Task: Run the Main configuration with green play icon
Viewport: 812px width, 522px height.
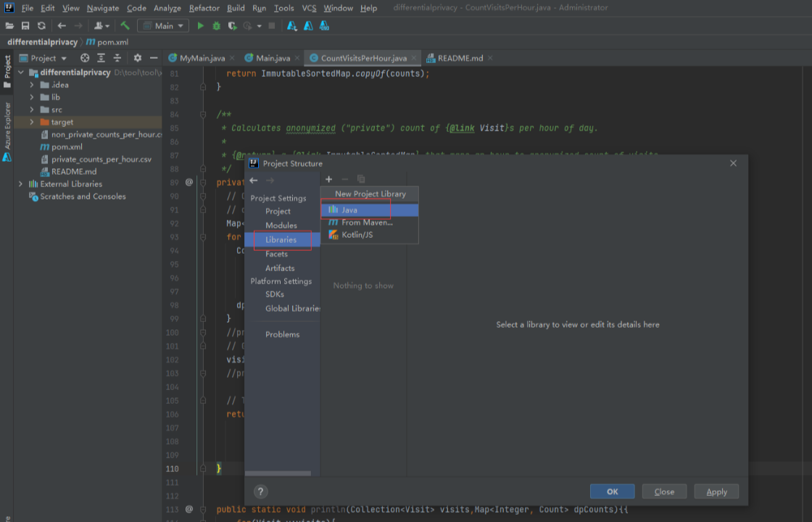Action: click(200, 26)
